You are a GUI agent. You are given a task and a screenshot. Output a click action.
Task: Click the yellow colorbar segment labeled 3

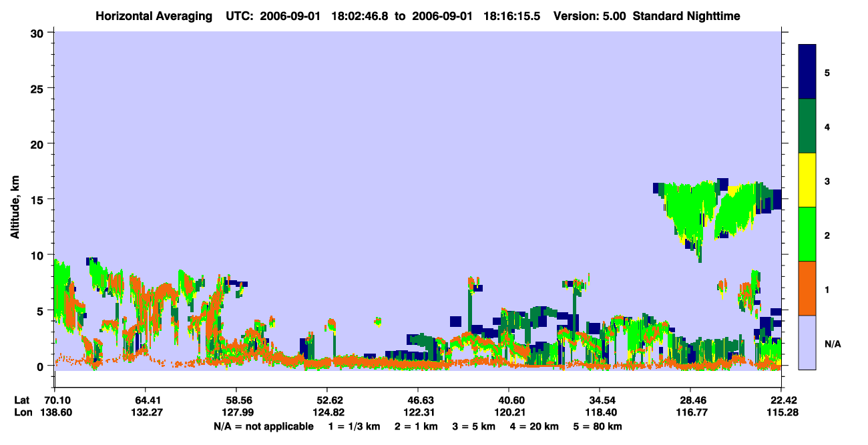(x=807, y=180)
